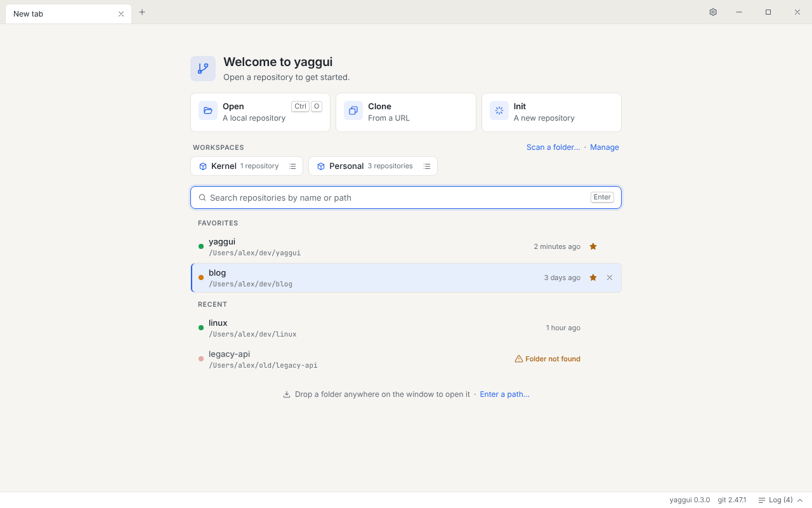Click the '2 minutes ago' timestamp
This screenshot has height=508, width=812.
click(x=557, y=246)
